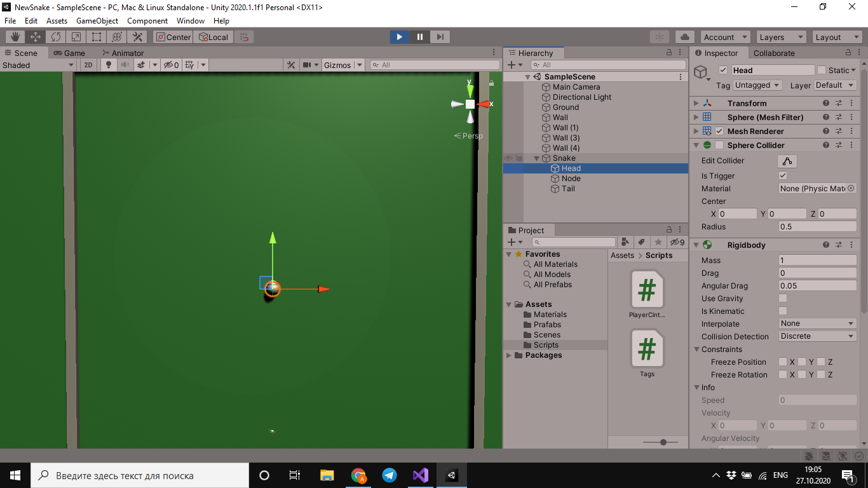The image size is (868, 488).
Task: Toggle 2D scene view mode
Action: pyautogui.click(x=88, y=65)
